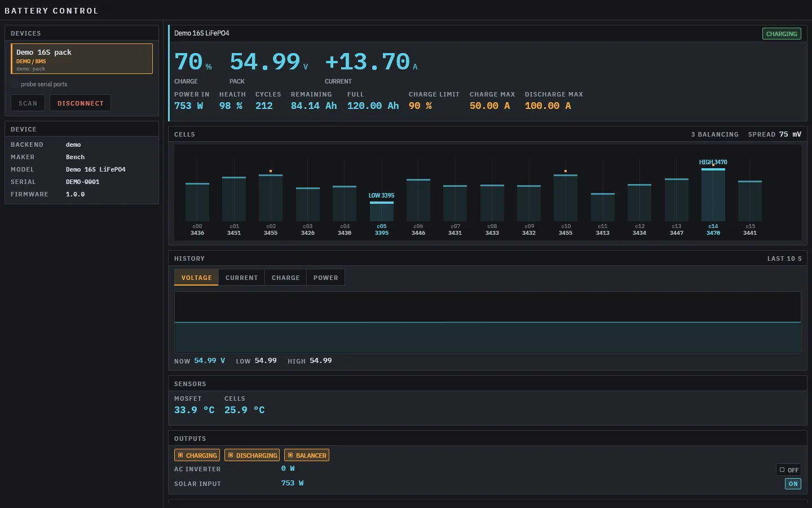Screen dimensions: 812x508
Task: Click the +13.70 A current reading
Action: (x=371, y=62)
